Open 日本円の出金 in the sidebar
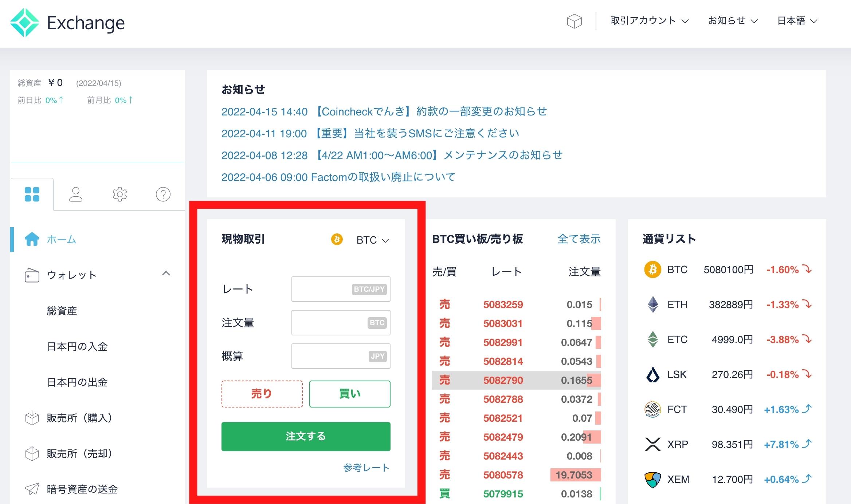 77,382
